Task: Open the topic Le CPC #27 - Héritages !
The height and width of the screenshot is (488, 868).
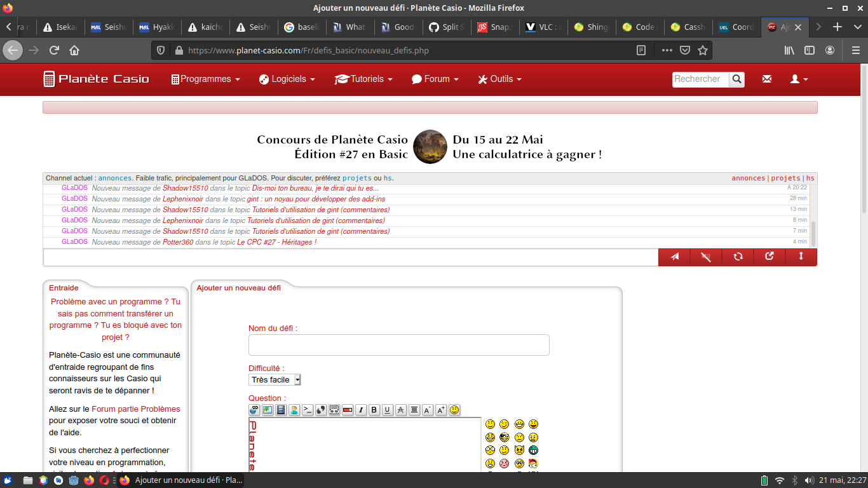Action: (276, 242)
